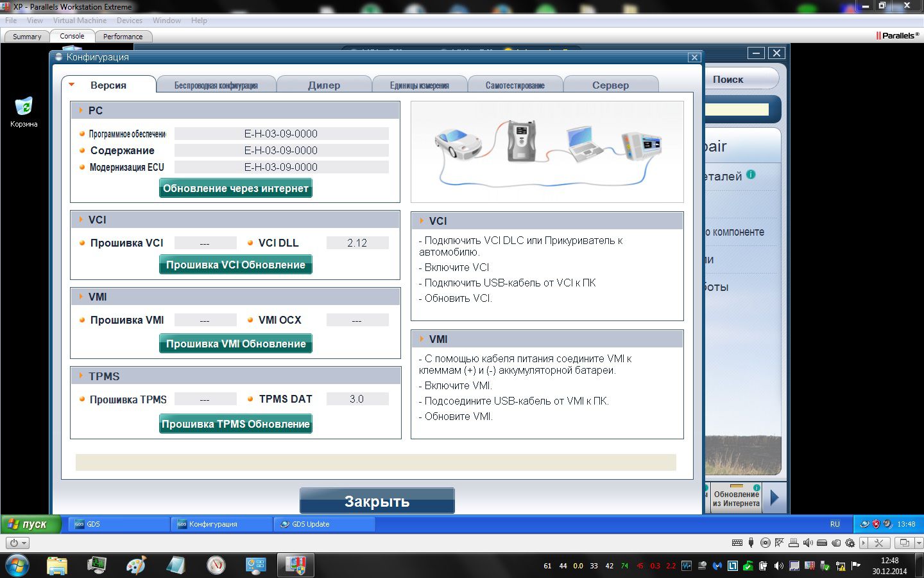Click the printer icon in Parallels status bar

tap(793, 543)
